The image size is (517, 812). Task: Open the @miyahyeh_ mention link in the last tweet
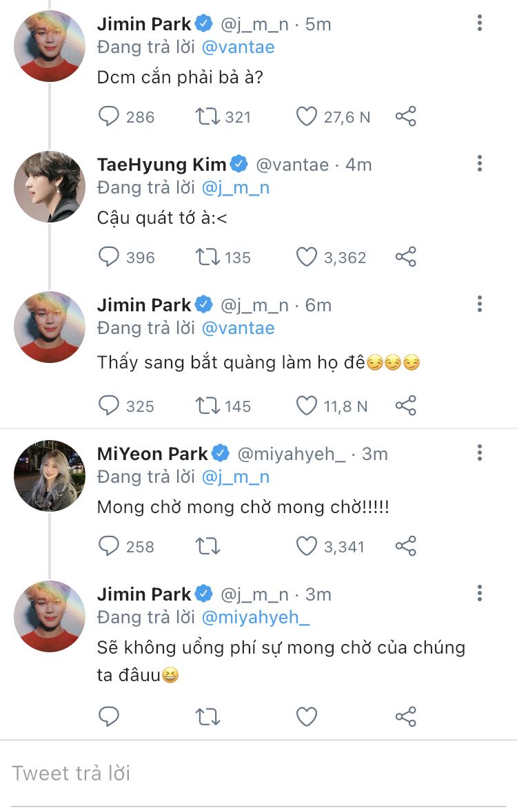tap(255, 617)
